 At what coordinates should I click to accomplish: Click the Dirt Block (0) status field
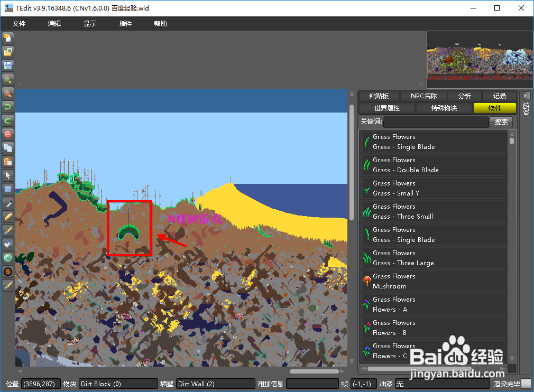tap(118, 384)
